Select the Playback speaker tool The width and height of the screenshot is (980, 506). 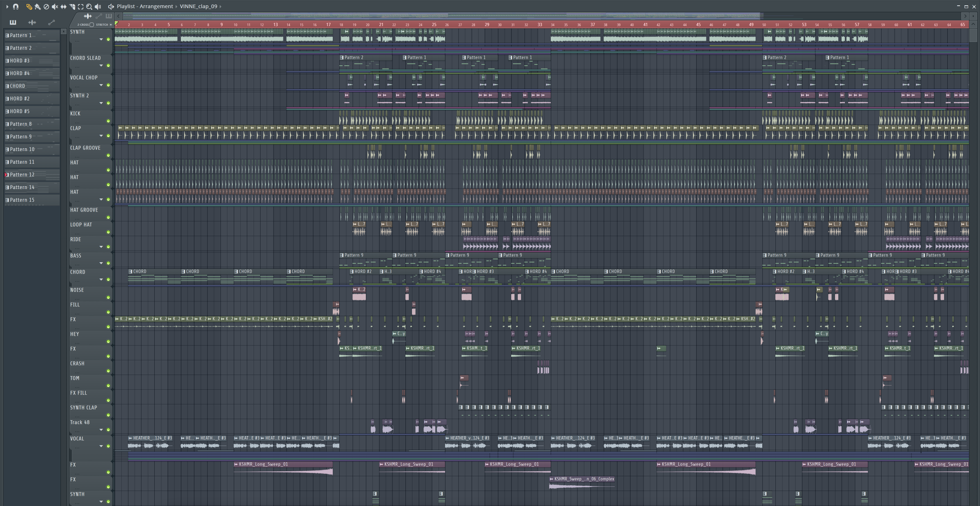click(98, 7)
